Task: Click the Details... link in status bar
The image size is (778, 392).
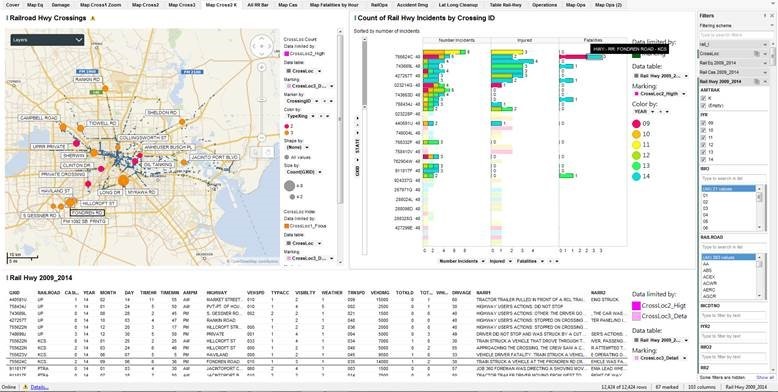Action: 39,387
